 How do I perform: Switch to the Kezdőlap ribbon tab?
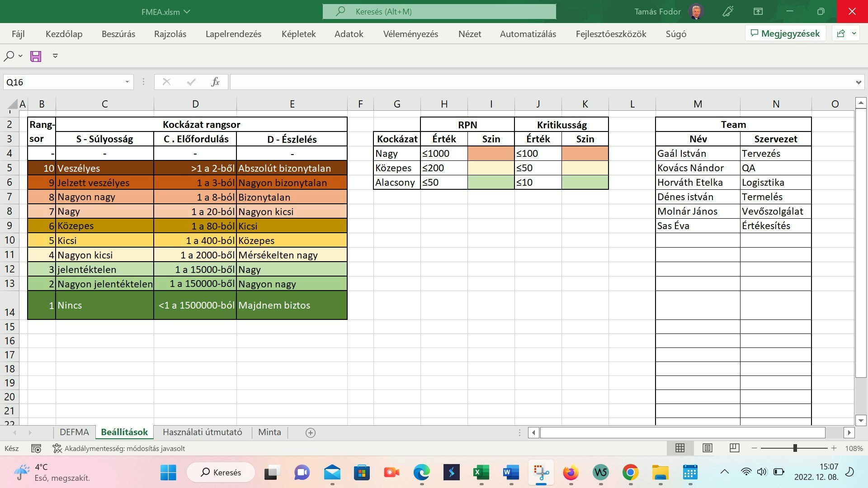(x=64, y=34)
